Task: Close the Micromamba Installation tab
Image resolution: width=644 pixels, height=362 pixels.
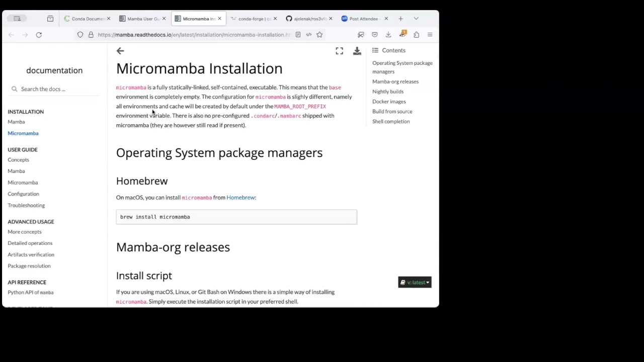Action: (x=219, y=19)
